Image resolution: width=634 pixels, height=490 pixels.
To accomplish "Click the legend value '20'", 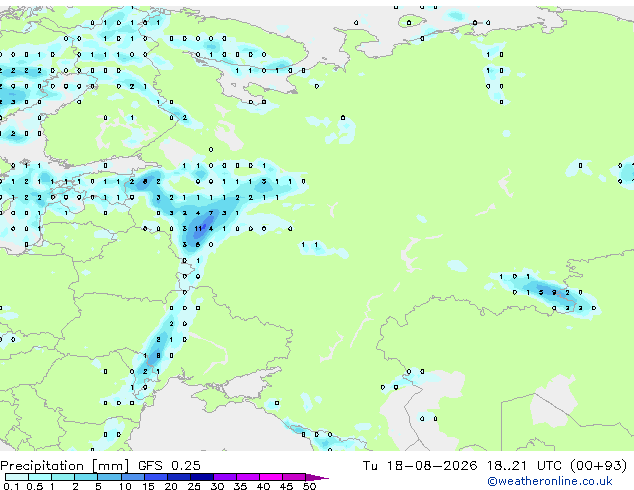I will [171, 486].
